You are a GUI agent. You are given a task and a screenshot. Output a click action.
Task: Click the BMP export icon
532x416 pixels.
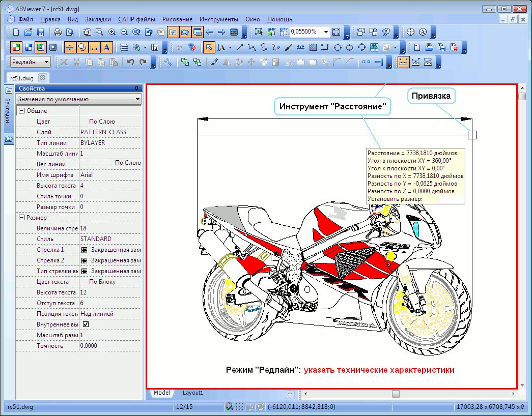(x=271, y=32)
